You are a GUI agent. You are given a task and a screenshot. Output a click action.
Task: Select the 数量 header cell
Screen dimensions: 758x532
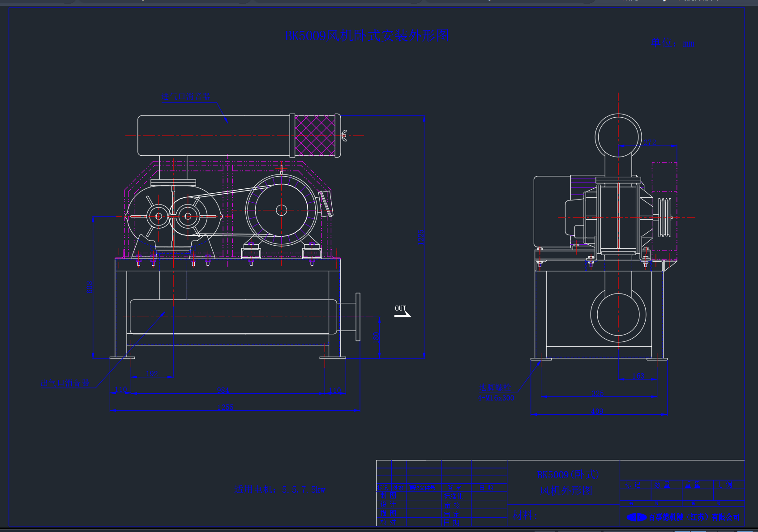point(662,485)
